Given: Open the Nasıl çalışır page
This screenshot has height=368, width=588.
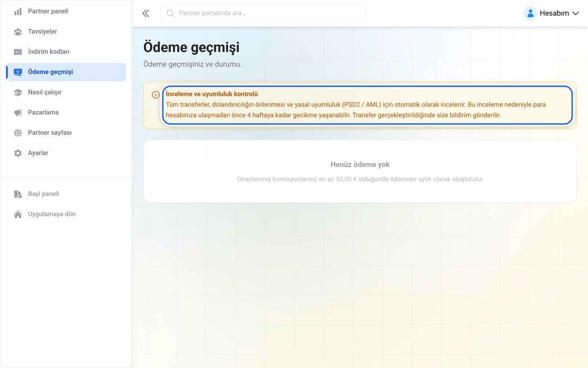Looking at the screenshot, I should tap(66, 92).
